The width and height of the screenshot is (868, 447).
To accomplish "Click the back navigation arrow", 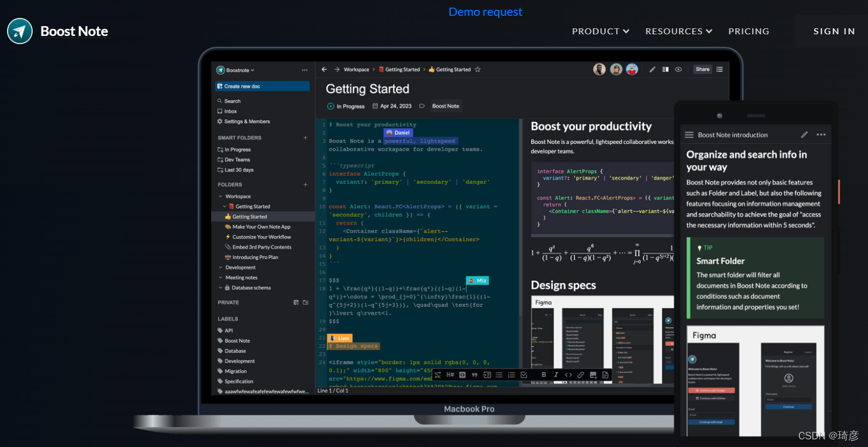I will [x=324, y=70].
